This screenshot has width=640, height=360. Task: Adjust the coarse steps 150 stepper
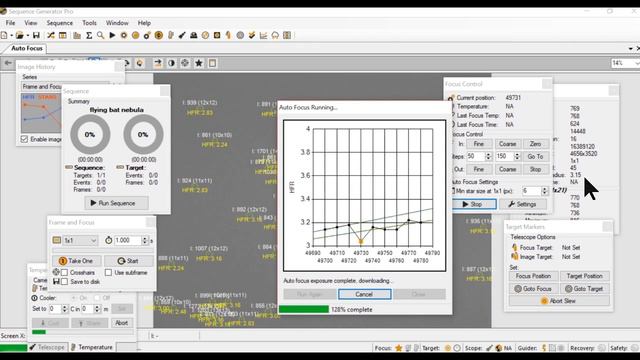(x=517, y=156)
